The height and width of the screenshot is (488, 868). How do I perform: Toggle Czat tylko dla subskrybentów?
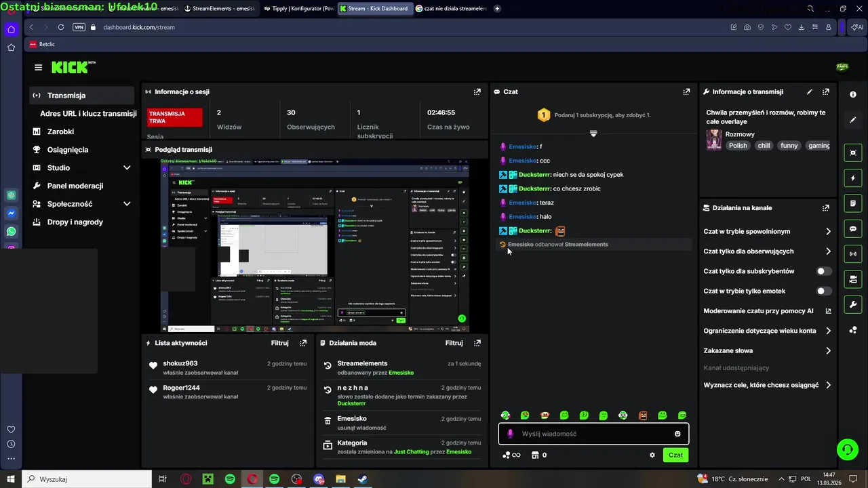pyautogui.click(x=823, y=271)
